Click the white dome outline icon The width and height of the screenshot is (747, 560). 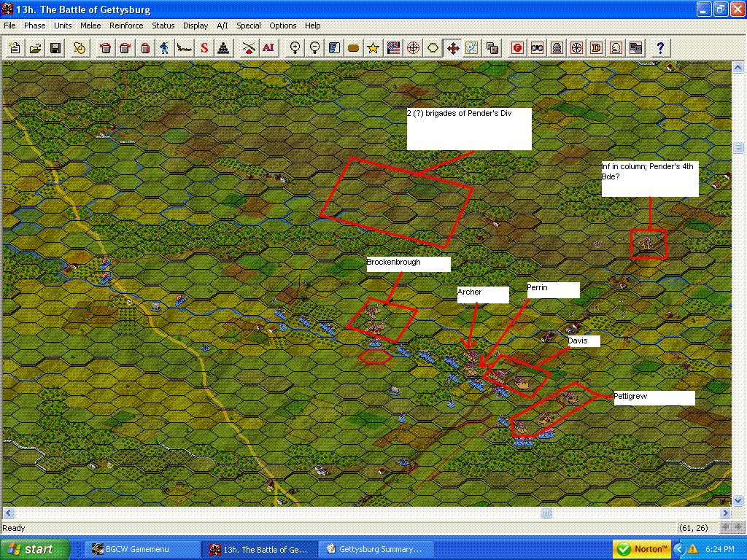pos(616,47)
